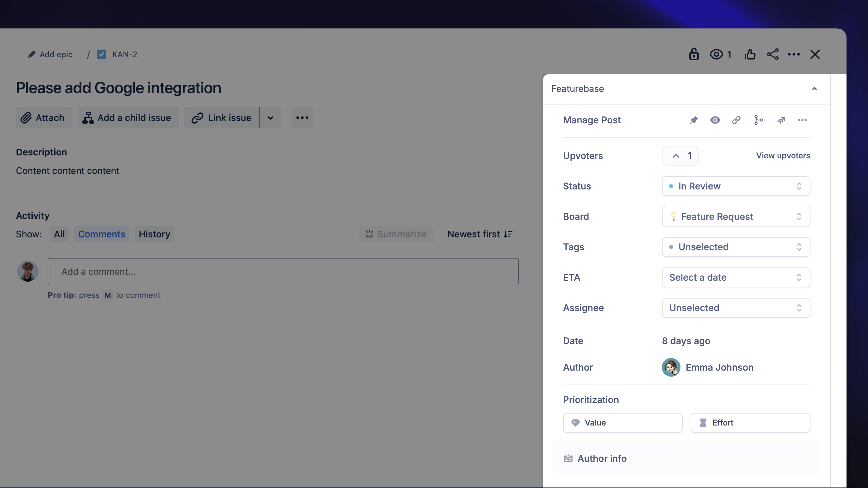Open the Board dropdown showing Feature Request
The image size is (868, 488).
coord(736,217)
